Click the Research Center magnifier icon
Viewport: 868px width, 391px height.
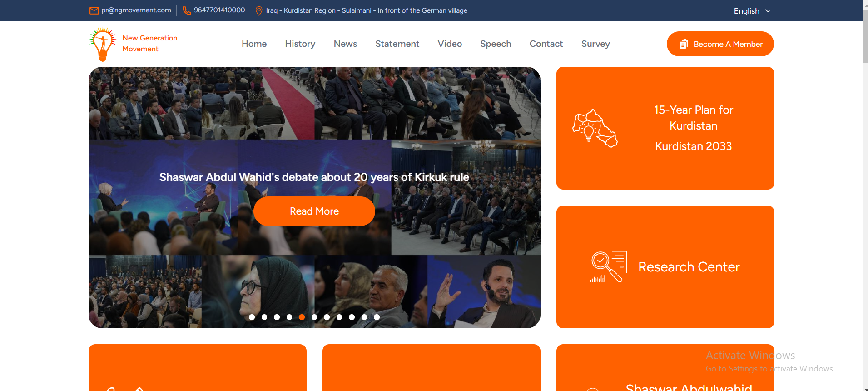click(609, 266)
